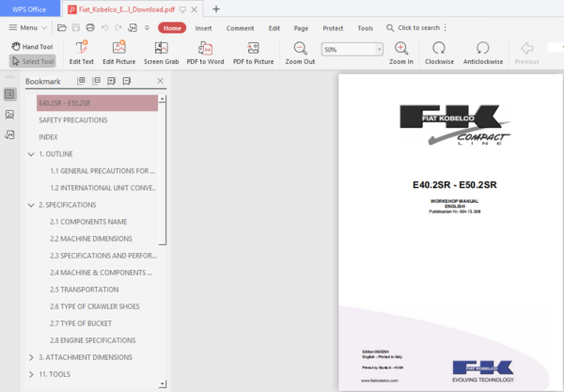Click collapse all bookmarks icon
This screenshot has height=392, width=564.
[x=97, y=81]
